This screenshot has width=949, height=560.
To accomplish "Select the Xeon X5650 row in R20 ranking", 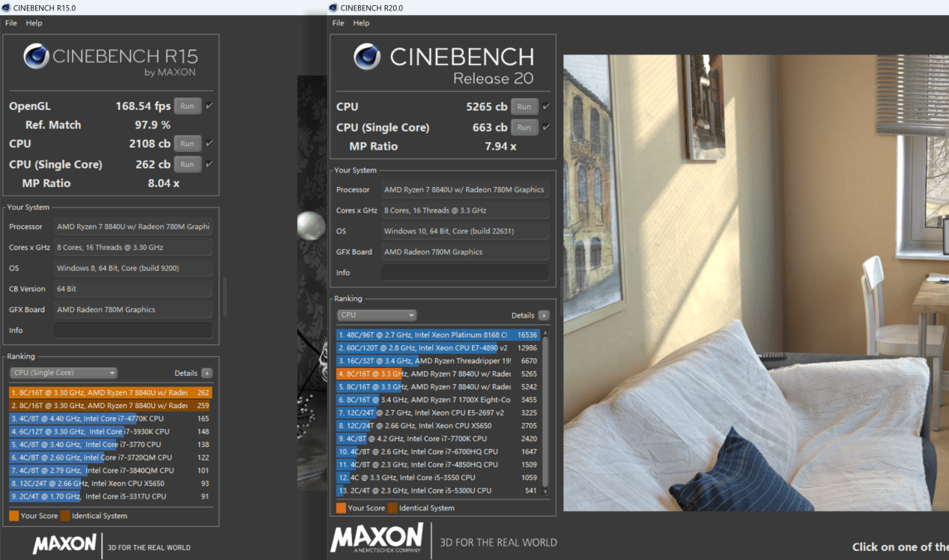I will pos(438,426).
